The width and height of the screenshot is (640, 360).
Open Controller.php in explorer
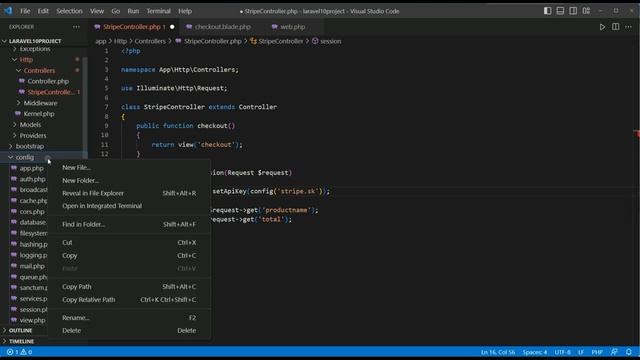pos(48,81)
